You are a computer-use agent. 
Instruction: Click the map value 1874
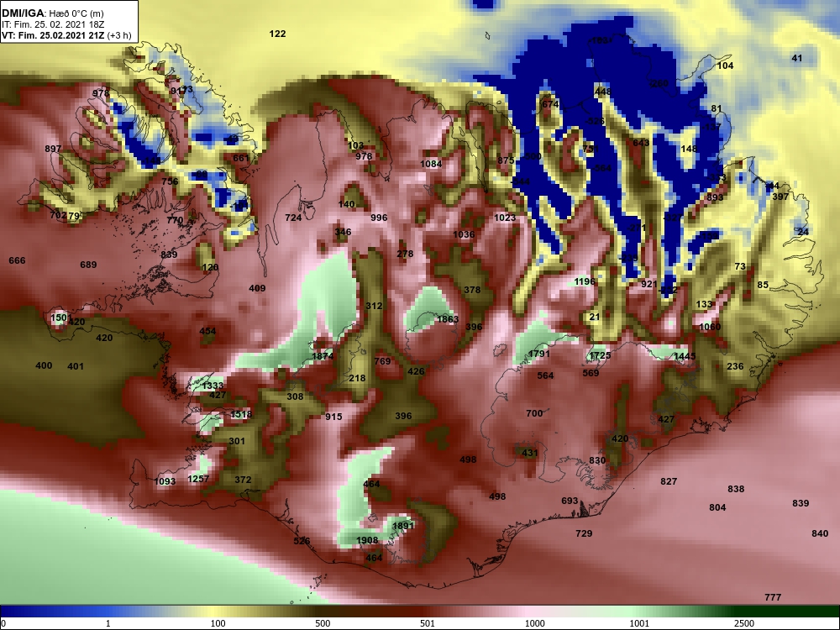coord(323,356)
